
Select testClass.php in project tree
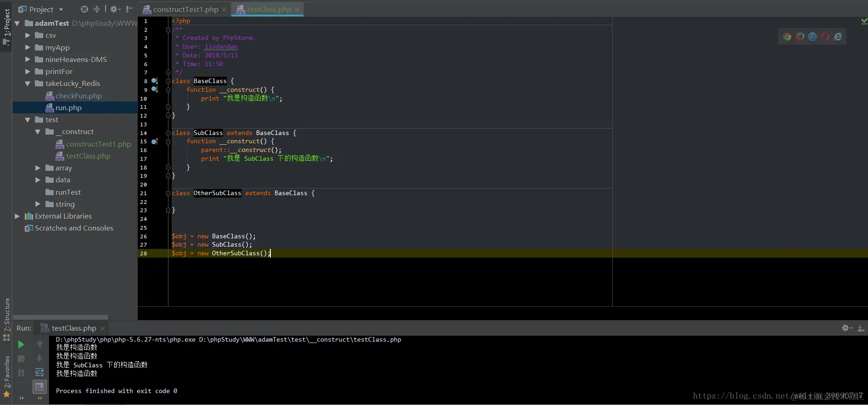click(88, 156)
